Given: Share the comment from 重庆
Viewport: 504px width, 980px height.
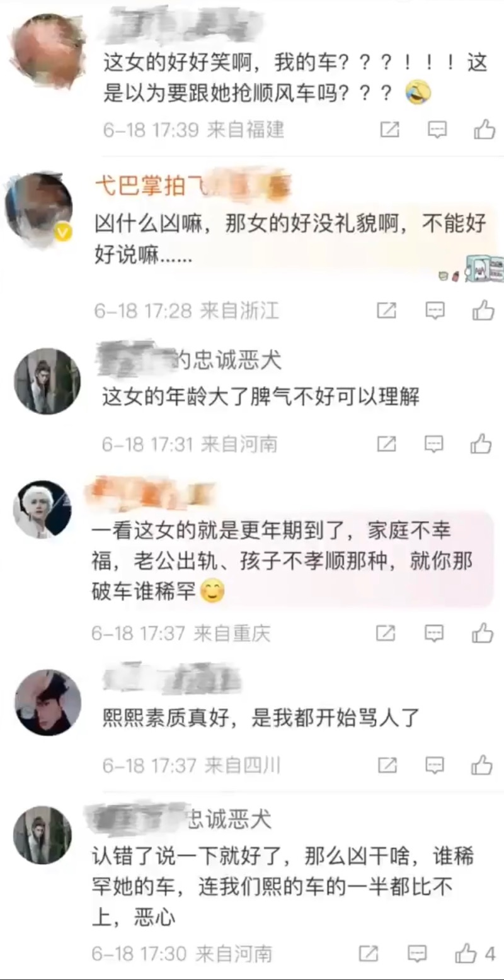Looking at the screenshot, I should (386, 633).
